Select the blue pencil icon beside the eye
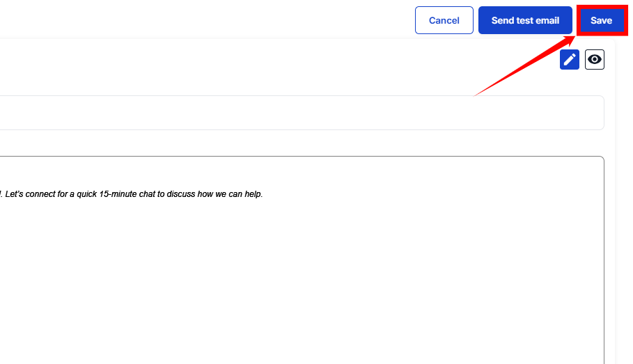 pos(570,60)
